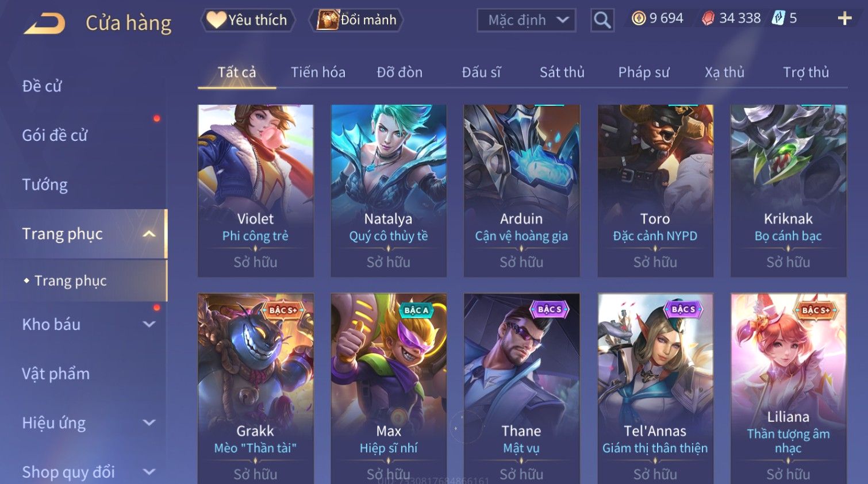Switch to the Sát thủ tab
This screenshot has height=484, width=868.
pyautogui.click(x=562, y=72)
